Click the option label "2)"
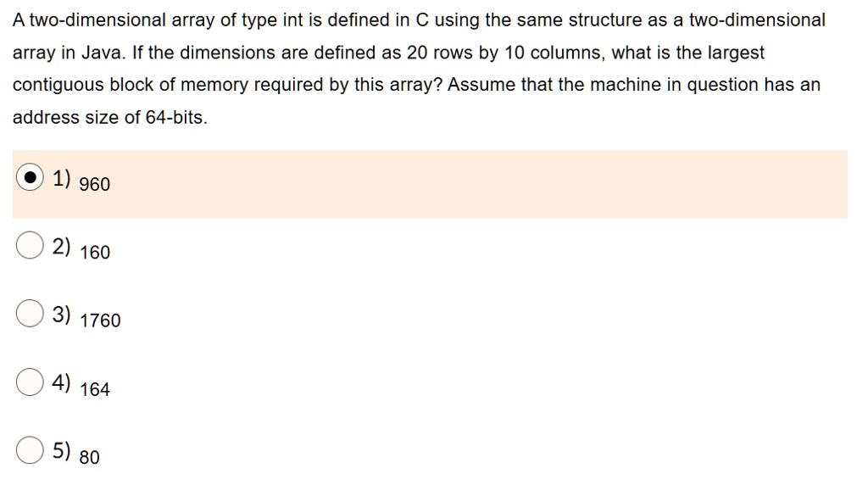Image resolution: width=868 pixels, height=485 pixels. point(61,247)
